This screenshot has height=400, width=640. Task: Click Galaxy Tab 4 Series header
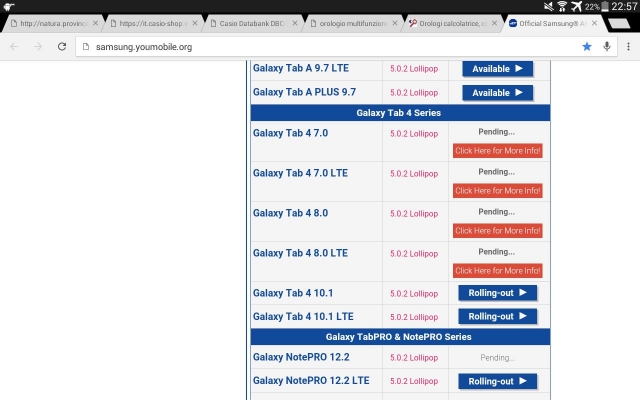(398, 113)
